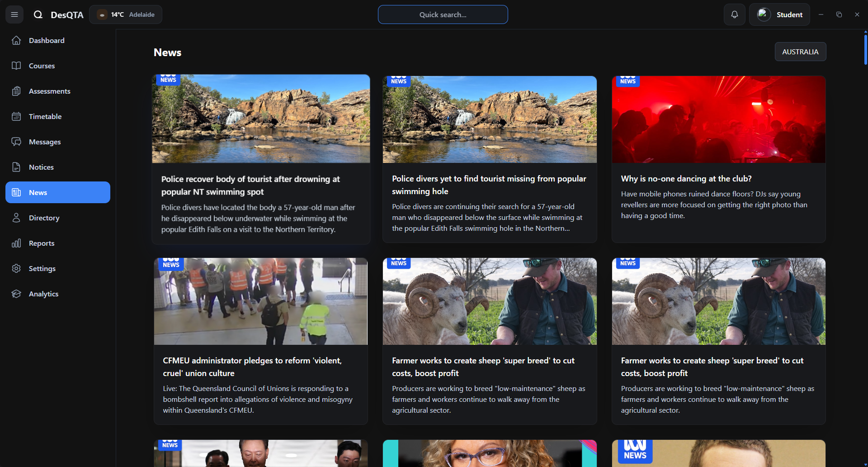868x467 pixels.
Task: Expand the Adelaide weather widget
Action: (126, 14)
